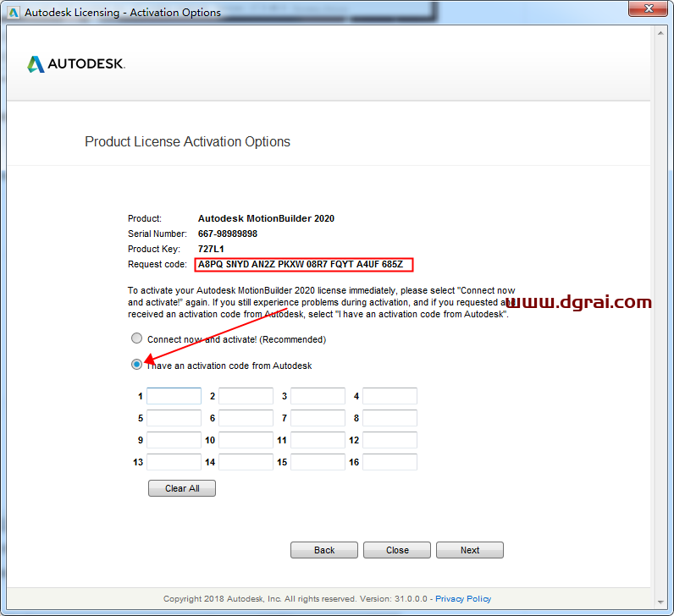674x616 pixels.
Task: Click into activation code field 5
Action: tap(174, 418)
